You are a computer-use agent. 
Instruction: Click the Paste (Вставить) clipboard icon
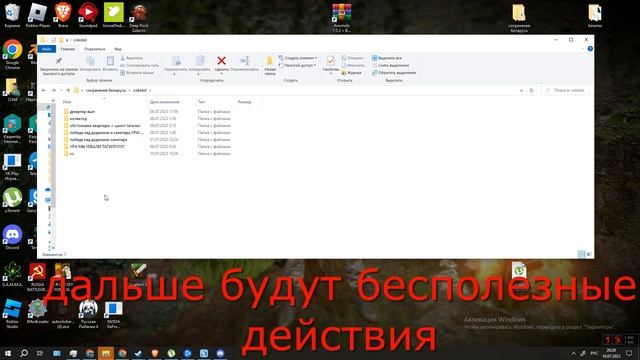point(110,61)
